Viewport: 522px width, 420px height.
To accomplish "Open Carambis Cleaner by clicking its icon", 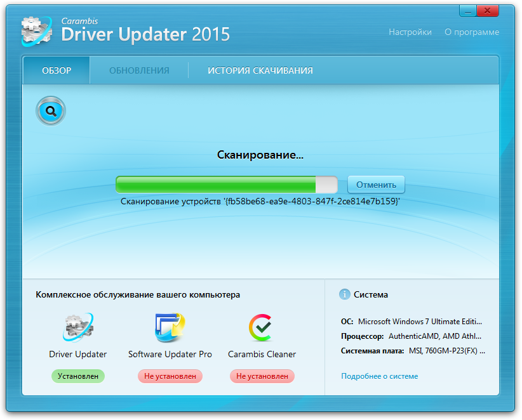I will click(262, 327).
